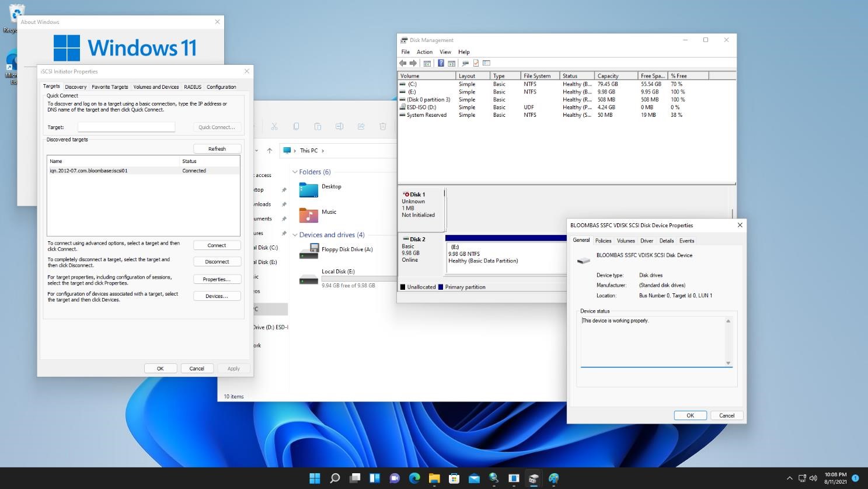868x489 pixels.
Task: Click the Rename icon in File Explorer toolbar
Action: click(339, 126)
